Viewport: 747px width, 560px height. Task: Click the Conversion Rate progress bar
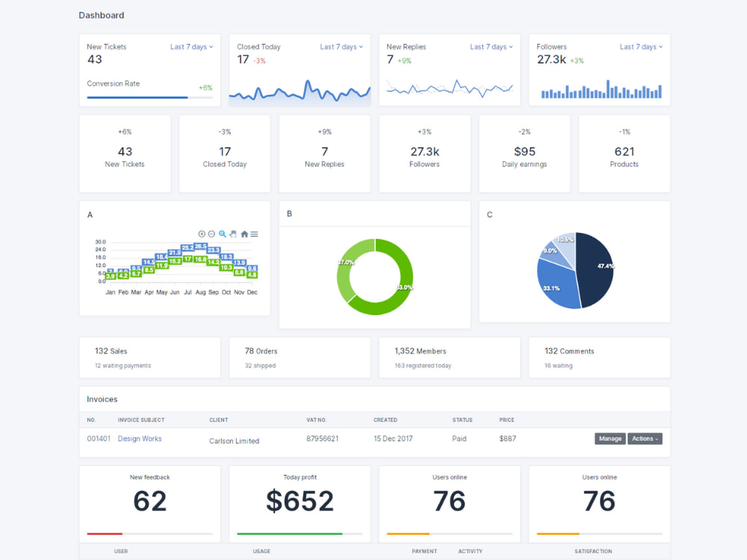click(149, 98)
